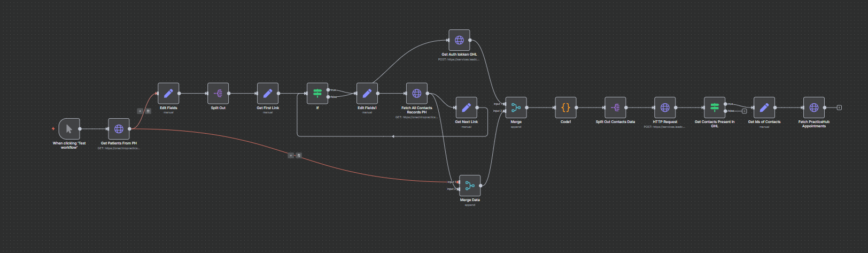Add node on connection to Edit Fields

(x=140, y=111)
